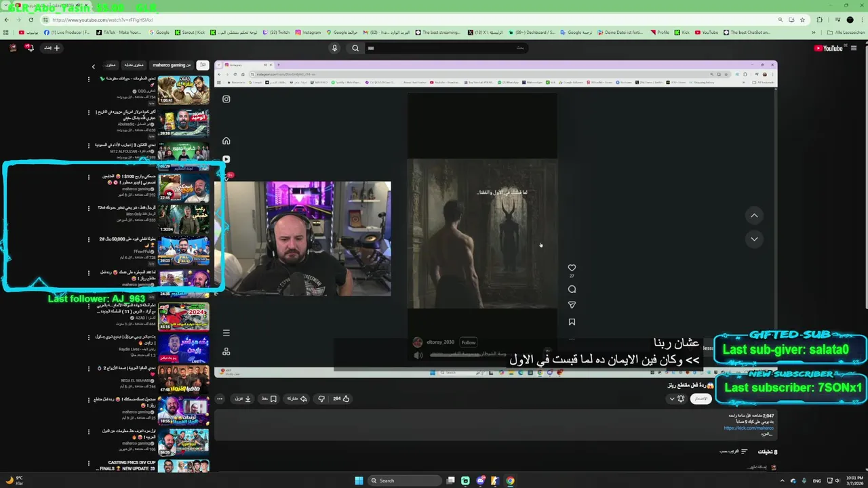Open the recommended video thumbnail dated 2024

[184, 316]
